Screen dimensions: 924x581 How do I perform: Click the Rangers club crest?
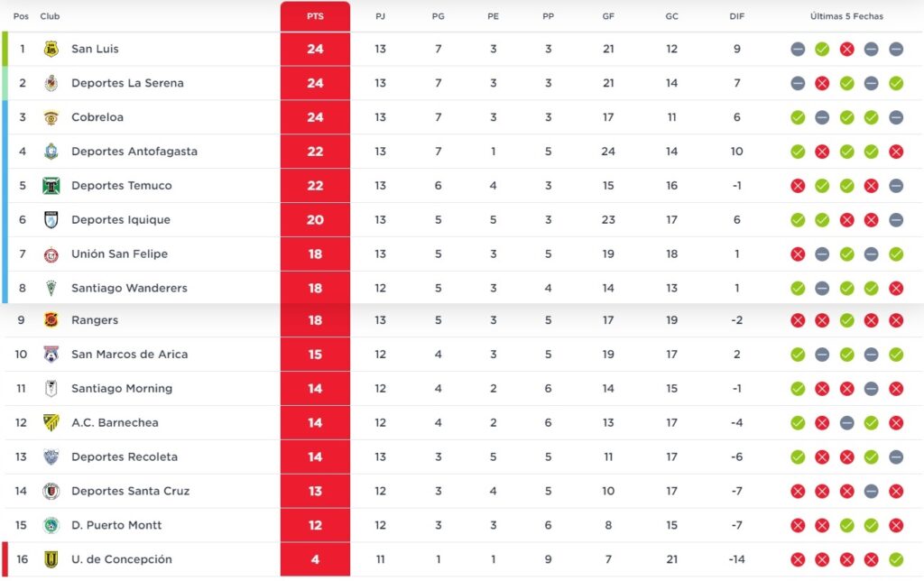click(x=51, y=320)
